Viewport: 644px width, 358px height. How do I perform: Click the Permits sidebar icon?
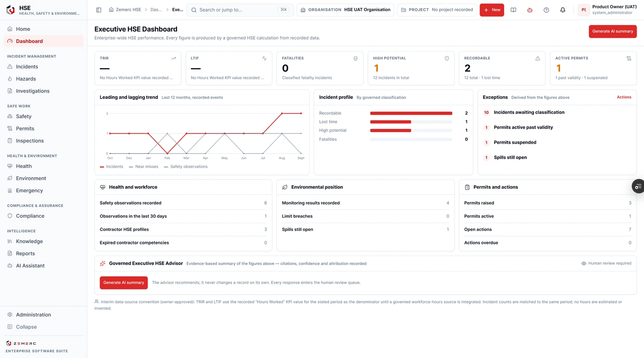click(10, 128)
